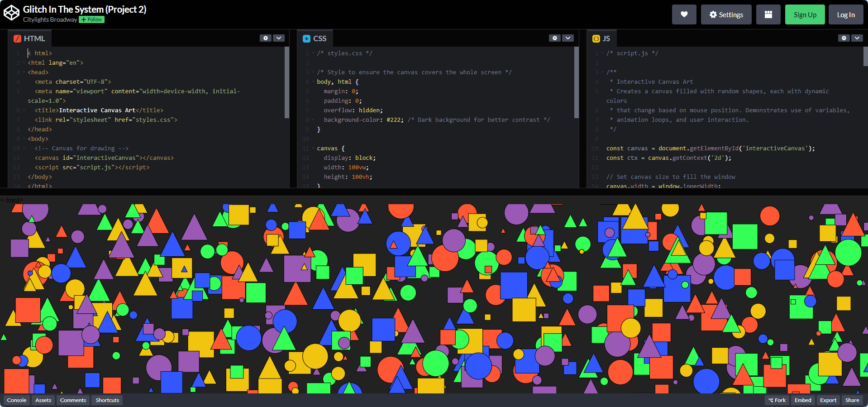This screenshot has width=868, height=407.
Task: Open the Console panel
Action: 17,400
